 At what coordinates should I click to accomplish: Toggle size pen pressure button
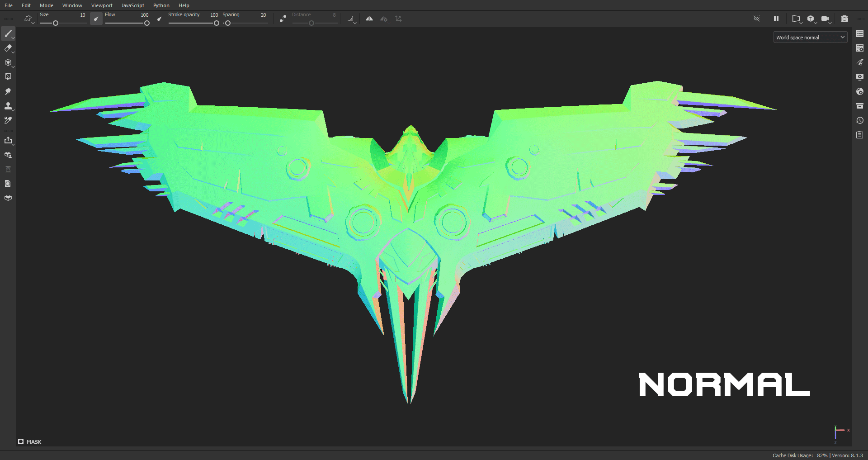pyautogui.click(x=96, y=19)
